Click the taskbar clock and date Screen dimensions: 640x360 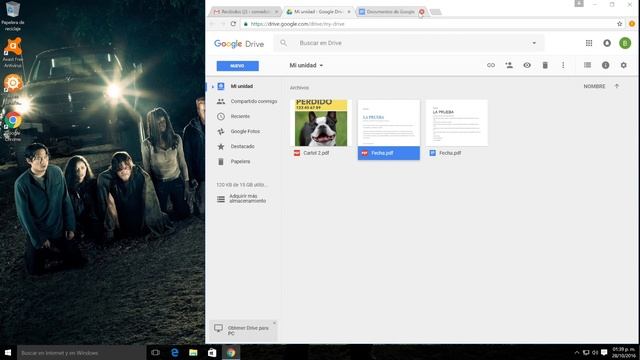624,352
